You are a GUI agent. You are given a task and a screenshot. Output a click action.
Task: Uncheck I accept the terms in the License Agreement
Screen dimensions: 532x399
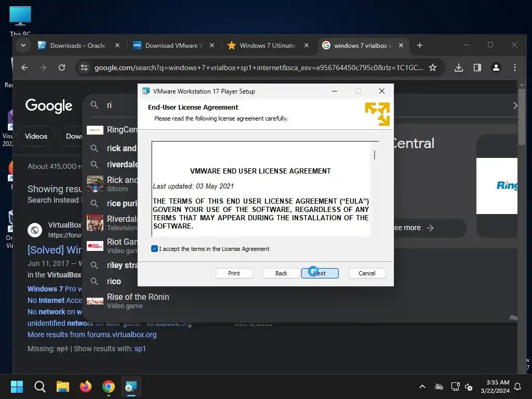[154, 249]
